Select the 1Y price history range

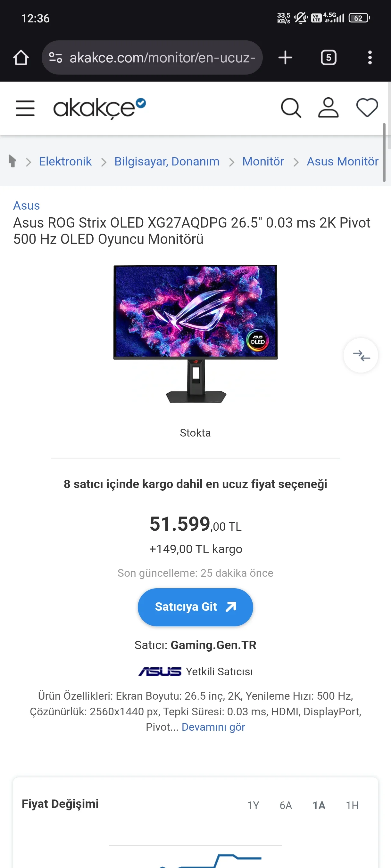(253, 805)
